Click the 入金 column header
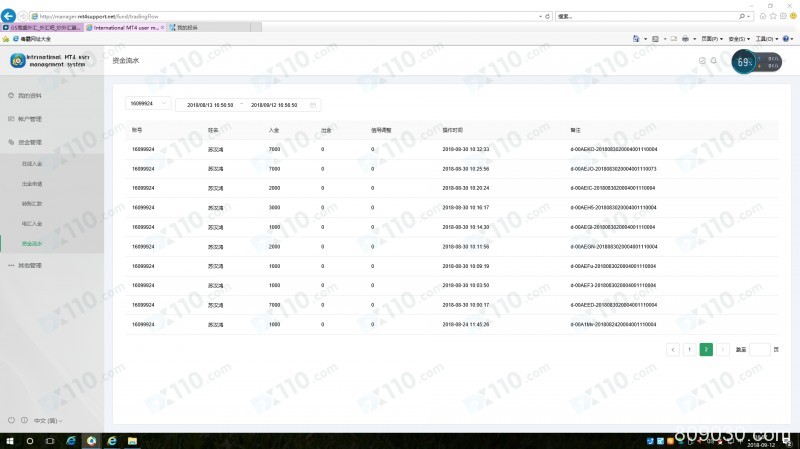This screenshot has height=449, width=800. pyautogui.click(x=274, y=130)
